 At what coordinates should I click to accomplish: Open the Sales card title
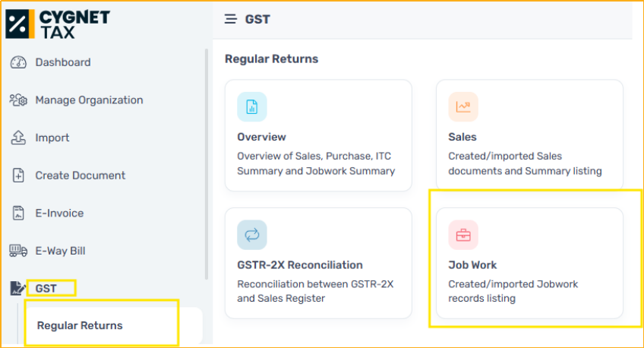pos(462,137)
